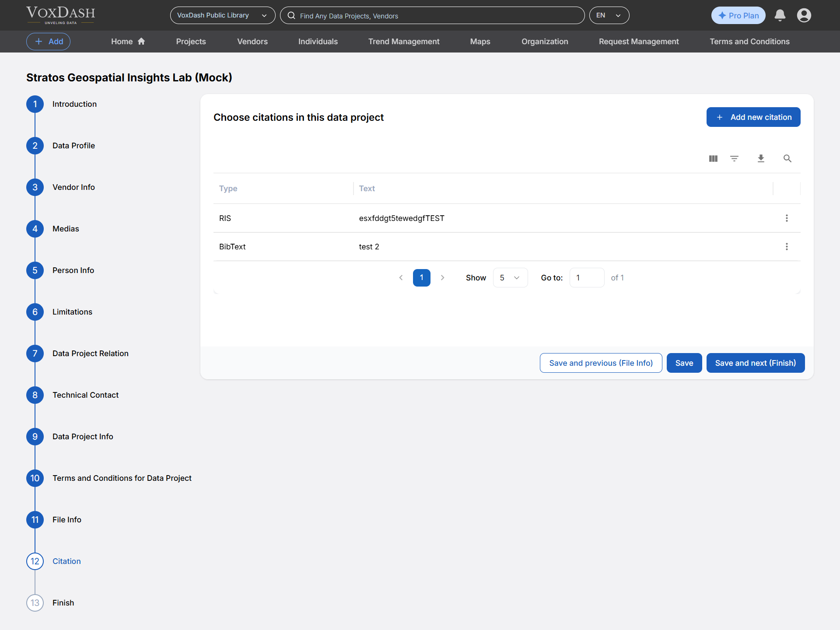Jump to step 5 Person Info
The height and width of the screenshot is (630, 840).
tap(73, 270)
